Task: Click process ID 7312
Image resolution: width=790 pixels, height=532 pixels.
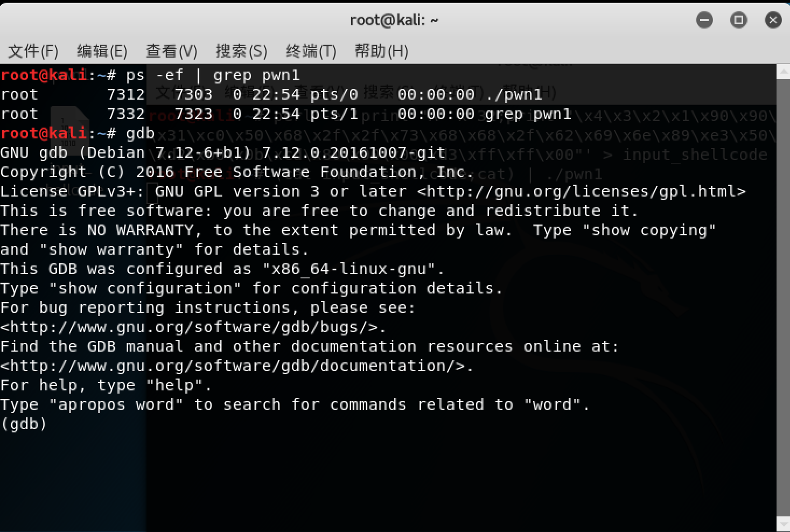Action: (x=126, y=95)
